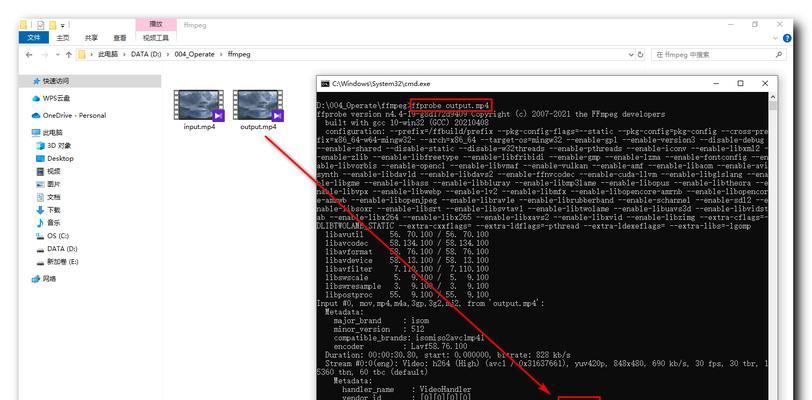
Task: Refresh the ffmpeg folder view
Action: tap(641, 54)
